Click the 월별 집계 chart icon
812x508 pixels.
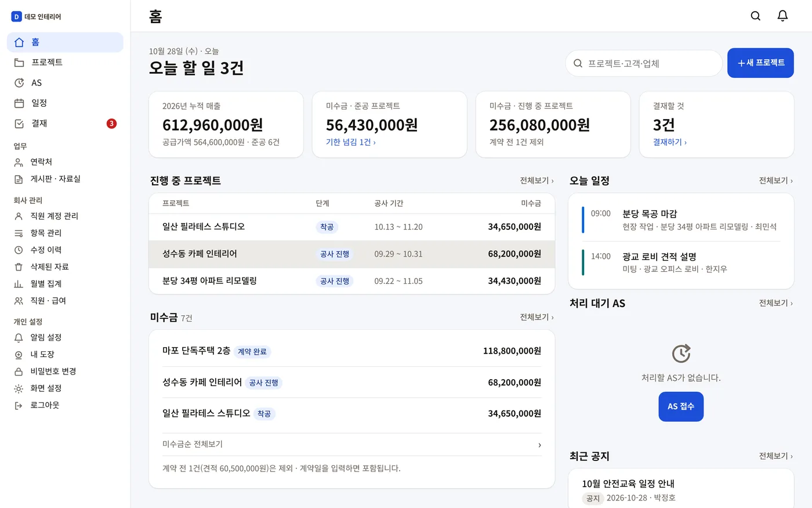coord(19,284)
